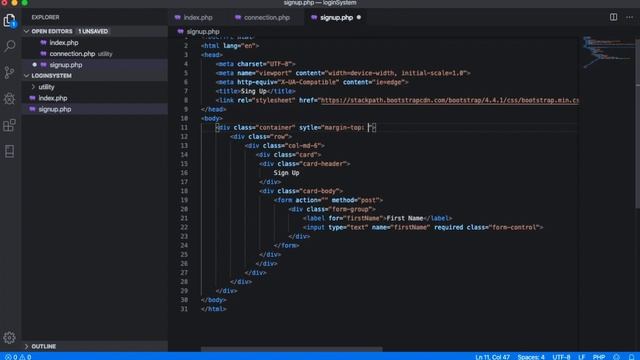Open the Bootstrap stylesheet URL link
Viewport: 640px width, 360px height.
pos(450,100)
